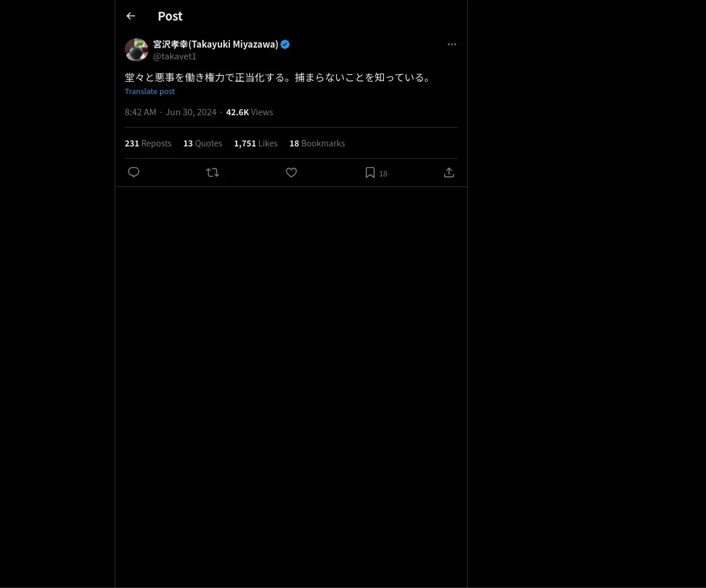This screenshot has height=588, width=706.
Task: Toggle the bookmark icon
Action: [x=370, y=172]
